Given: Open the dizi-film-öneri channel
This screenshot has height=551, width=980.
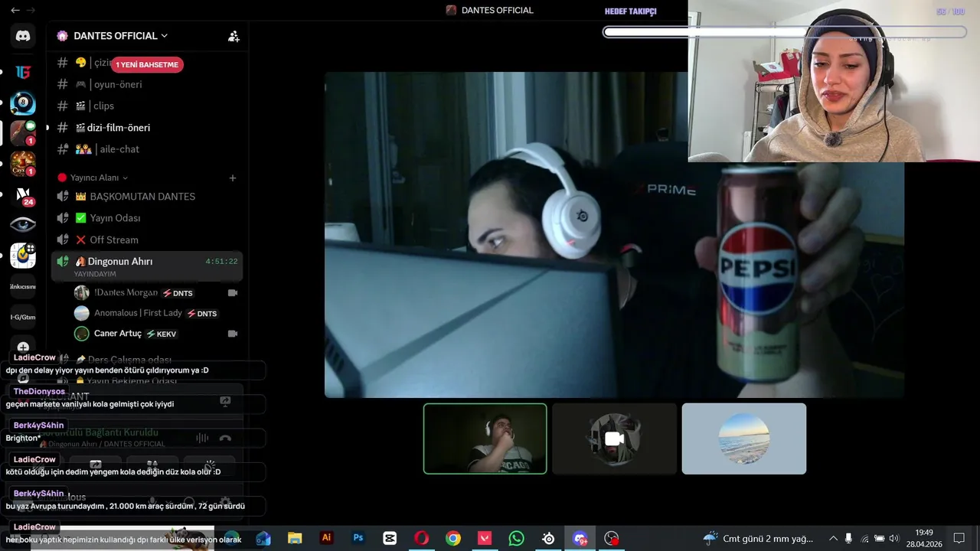Looking at the screenshot, I should [x=147, y=128].
